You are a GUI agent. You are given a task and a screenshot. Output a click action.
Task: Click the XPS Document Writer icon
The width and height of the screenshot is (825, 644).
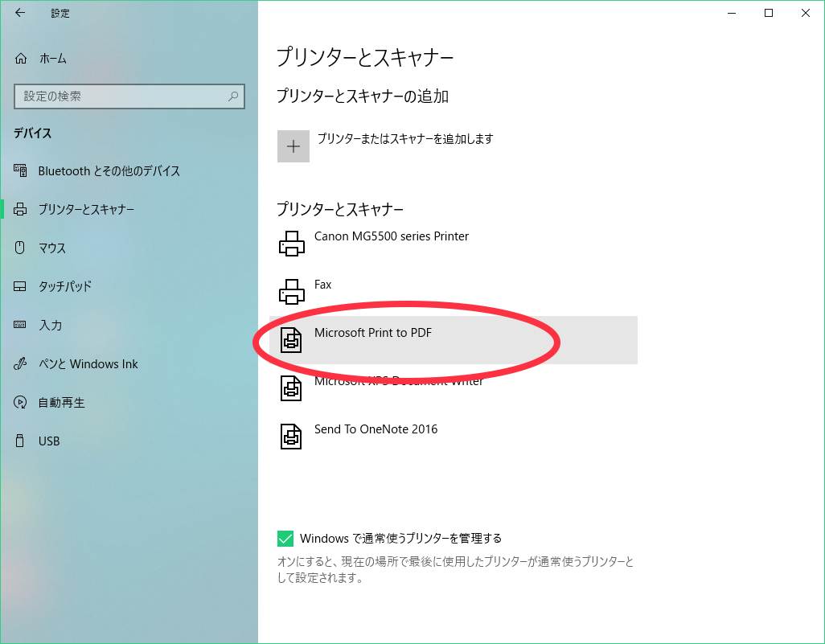[x=291, y=388]
